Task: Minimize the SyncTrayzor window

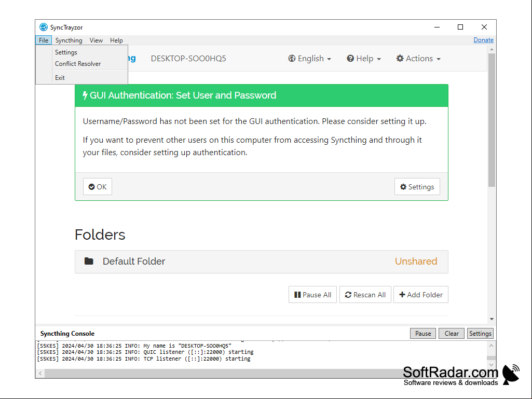Action: tap(437, 27)
